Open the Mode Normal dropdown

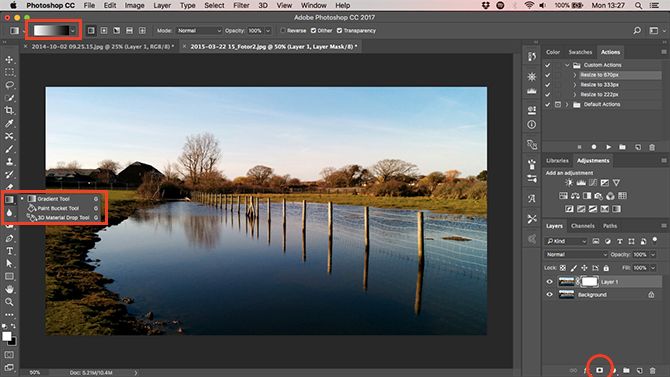pyautogui.click(x=199, y=31)
